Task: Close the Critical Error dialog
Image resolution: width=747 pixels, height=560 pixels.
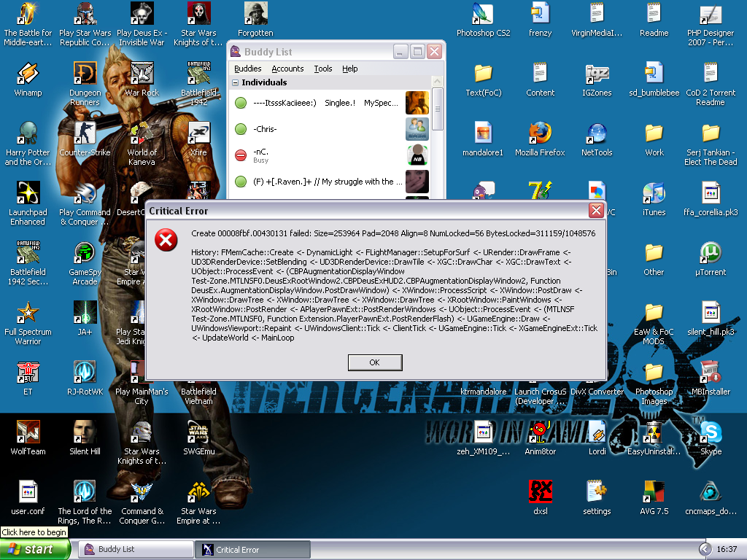Action: pos(596,211)
